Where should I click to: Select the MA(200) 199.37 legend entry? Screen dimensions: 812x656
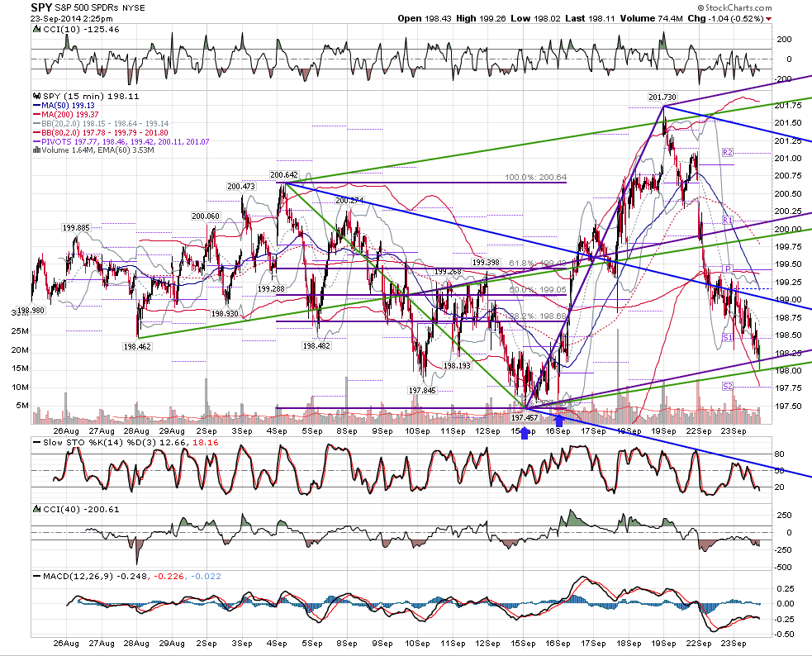point(66,114)
